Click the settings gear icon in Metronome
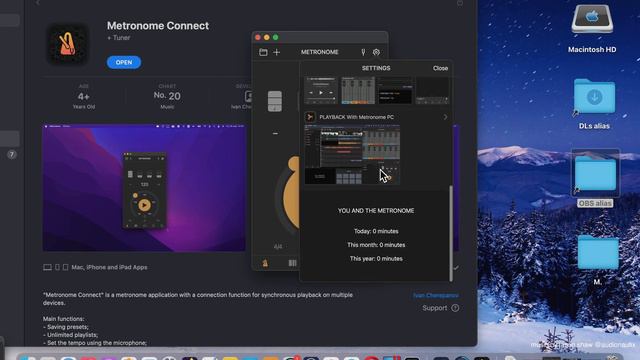640x360 pixels. tap(376, 52)
